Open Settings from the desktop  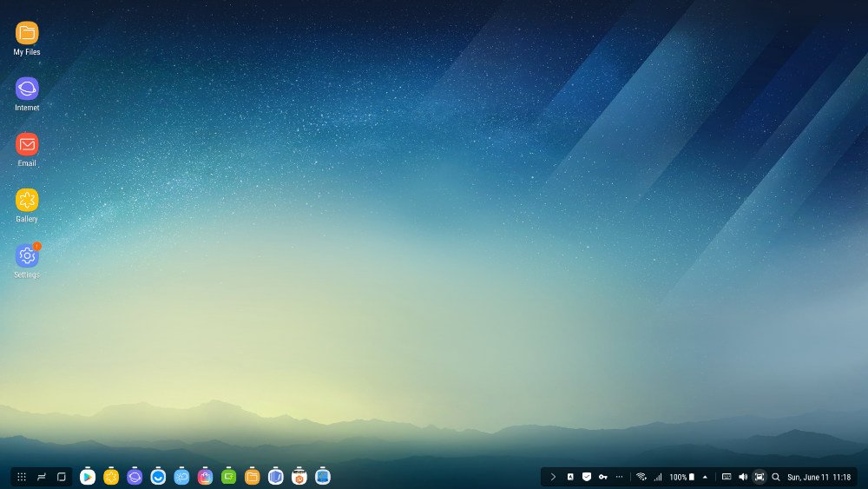pos(27,256)
